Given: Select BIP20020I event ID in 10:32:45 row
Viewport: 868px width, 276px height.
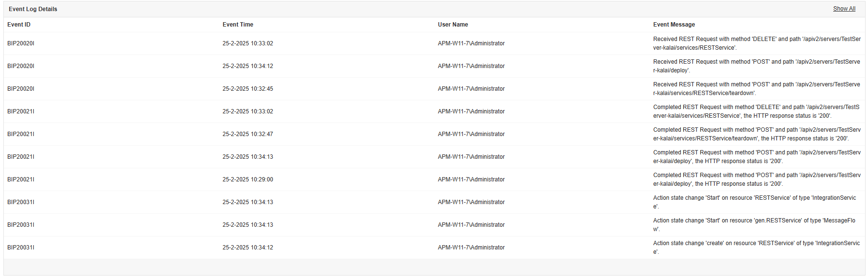Looking at the screenshot, I should coord(21,89).
